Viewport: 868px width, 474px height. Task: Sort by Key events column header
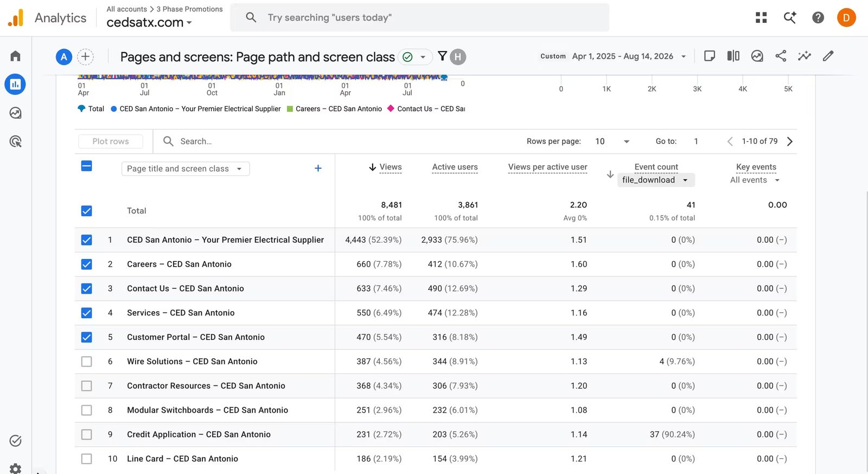tap(756, 167)
